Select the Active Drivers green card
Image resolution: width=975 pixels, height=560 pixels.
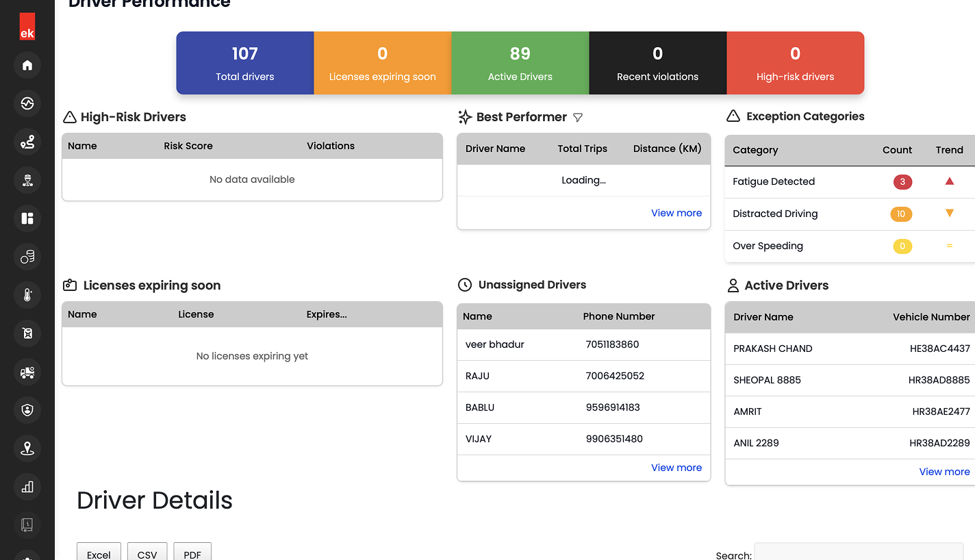pyautogui.click(x=520, y=63)
